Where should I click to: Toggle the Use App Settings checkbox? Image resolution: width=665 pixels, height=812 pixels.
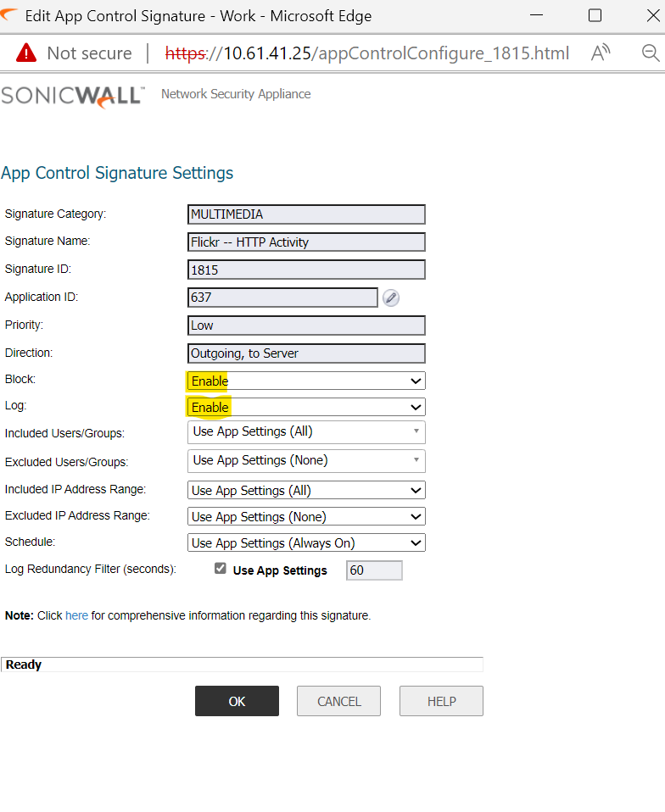click(221, 570)
